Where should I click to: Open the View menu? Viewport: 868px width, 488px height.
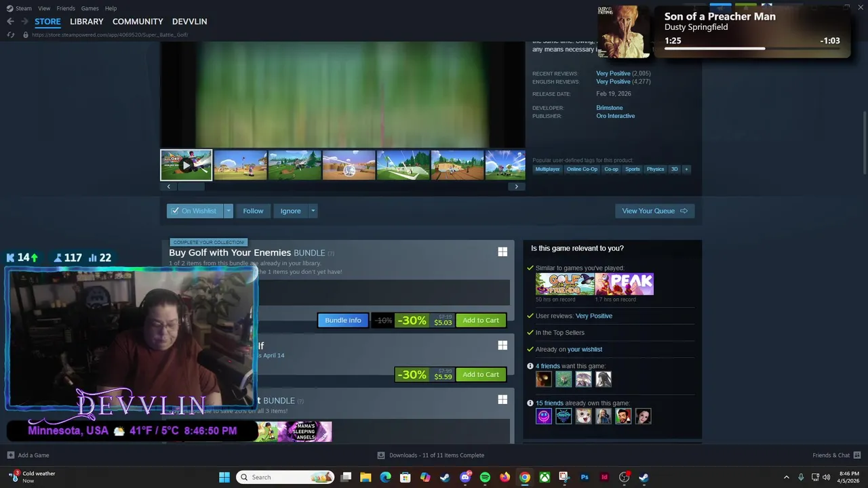point(44,8)
